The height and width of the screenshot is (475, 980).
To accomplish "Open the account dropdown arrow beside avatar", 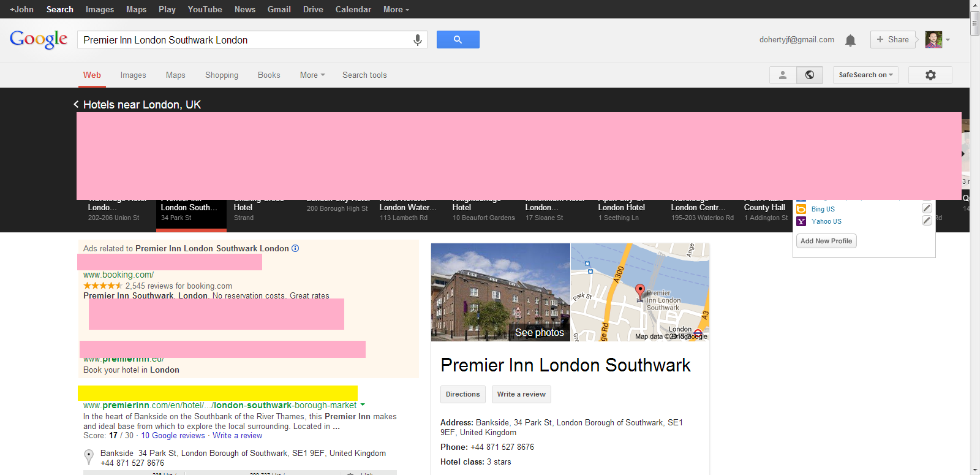I will pos(948,40).
